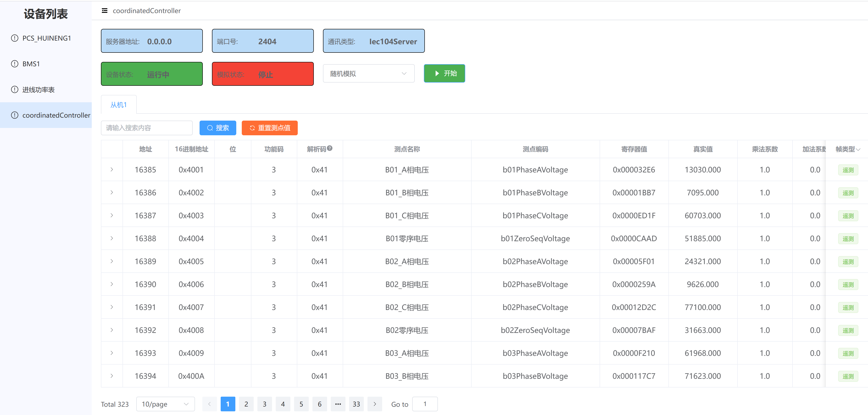Expand row for address 16394

112,376
